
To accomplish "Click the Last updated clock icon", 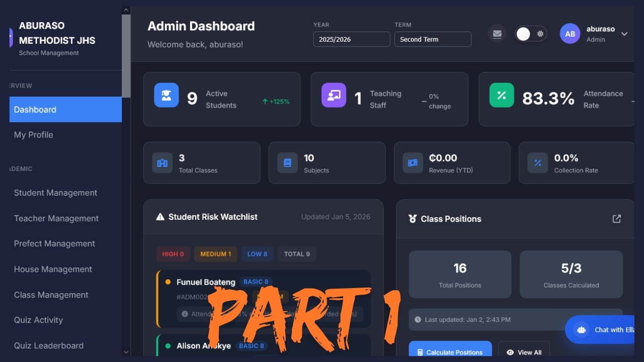I will click(418, 320).
